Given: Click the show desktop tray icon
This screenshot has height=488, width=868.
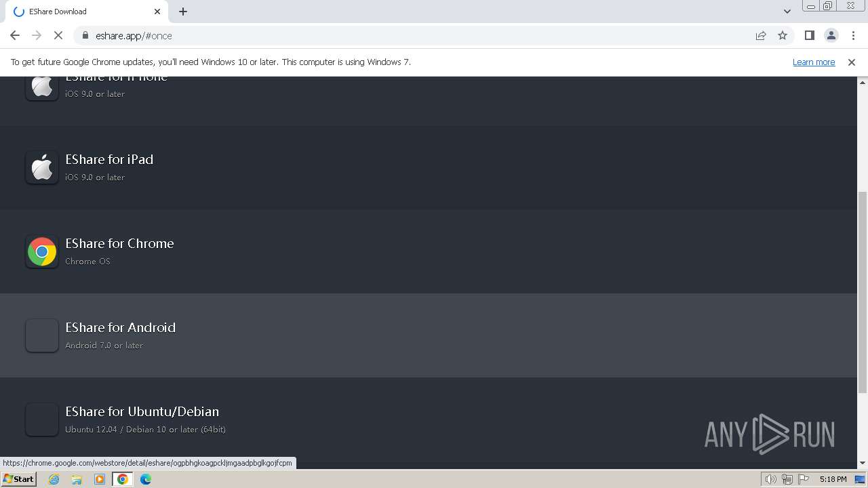Looking at the screenshot, I should (x=861, y=479).
